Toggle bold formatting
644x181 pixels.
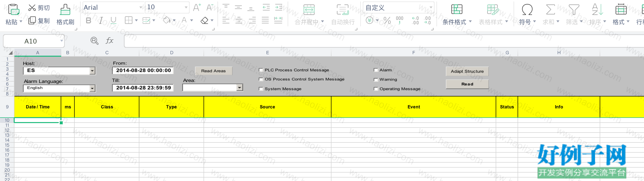(88, 20)
